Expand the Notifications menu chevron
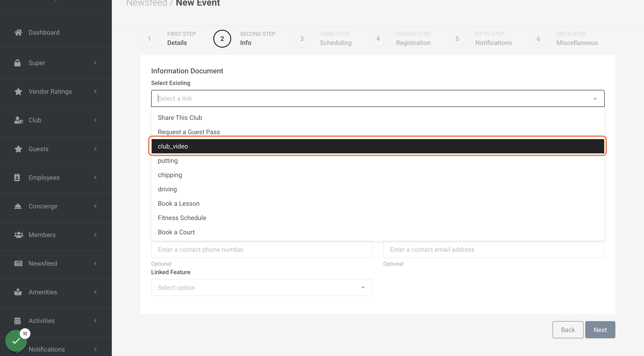Viewport: 644px width, 356px height. pos(95,349)
